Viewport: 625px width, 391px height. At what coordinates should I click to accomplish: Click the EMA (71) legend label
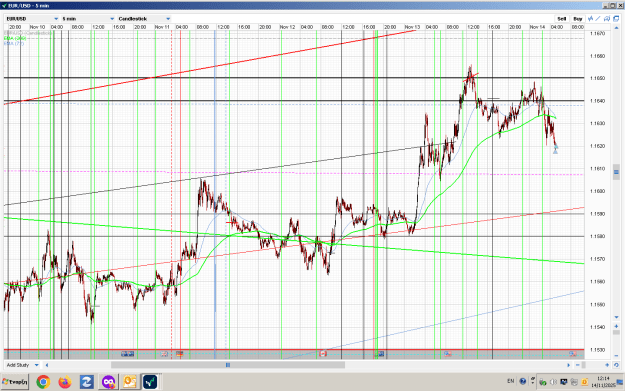pyautogui.click(x=14, y=43)
